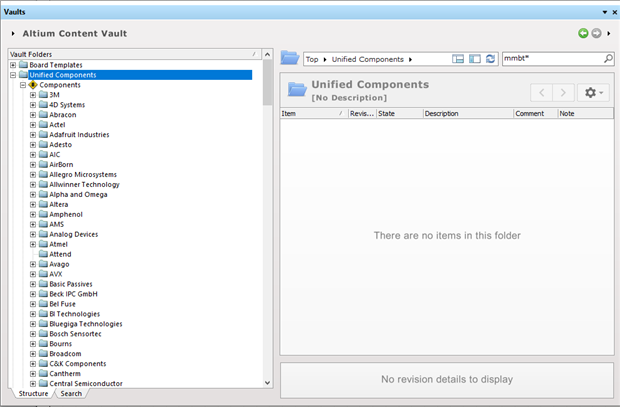
Task: Select the AIC folder
Action: (x=55, y=155)
